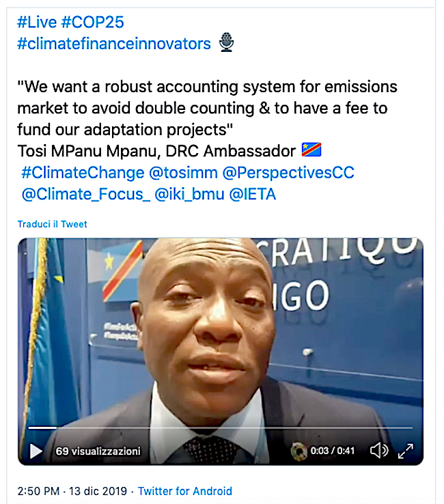Enter fullscreen with the expand arrows icon
Screen dimensions: 444x504
pyautogui.click(x=406, y=451)
